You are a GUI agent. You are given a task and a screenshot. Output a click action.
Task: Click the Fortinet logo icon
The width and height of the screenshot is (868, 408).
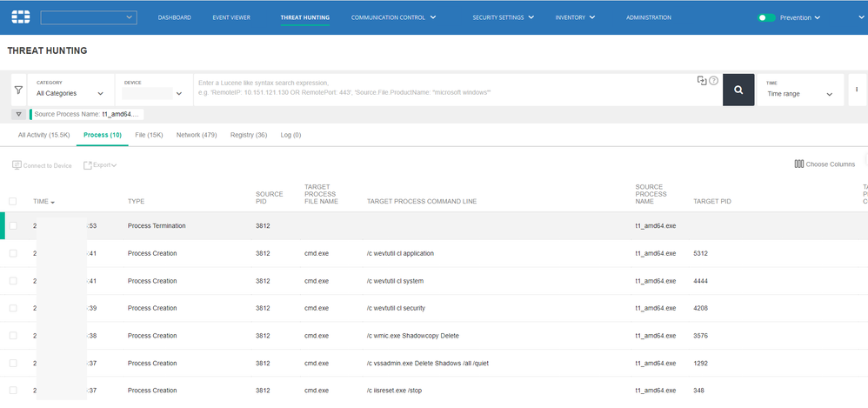coord(20,17)
